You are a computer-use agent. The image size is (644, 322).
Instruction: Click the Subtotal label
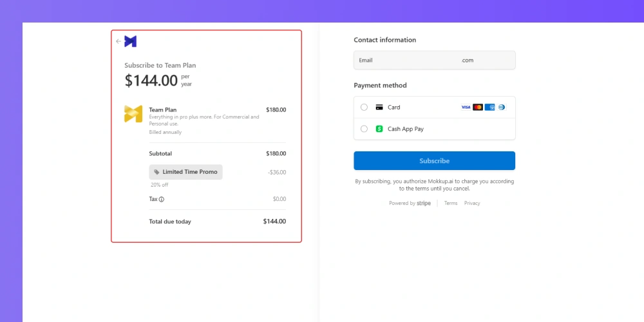pyautogui.click(x=160, y=154)
